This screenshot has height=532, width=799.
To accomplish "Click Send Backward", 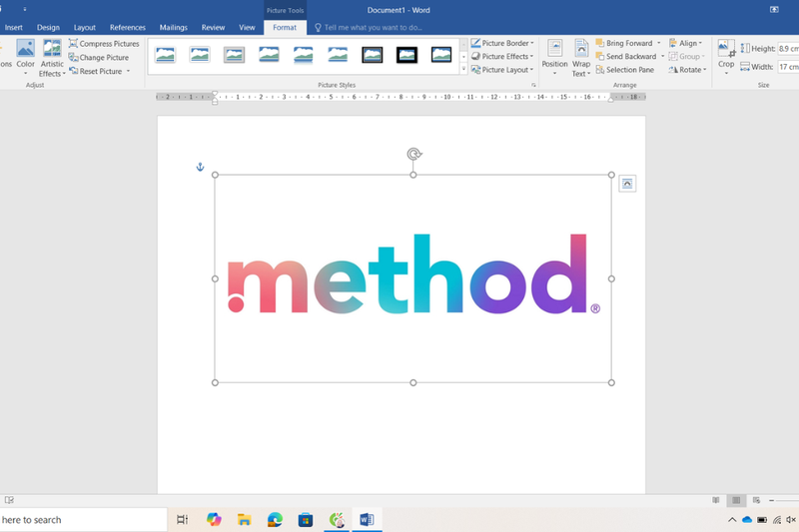I will [626, 57].
